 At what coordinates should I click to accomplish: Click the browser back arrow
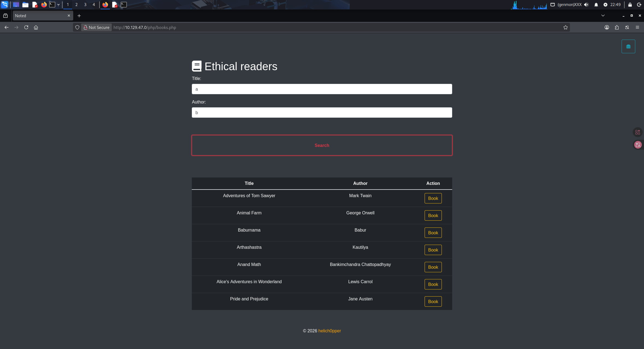[x=7, y=27]
